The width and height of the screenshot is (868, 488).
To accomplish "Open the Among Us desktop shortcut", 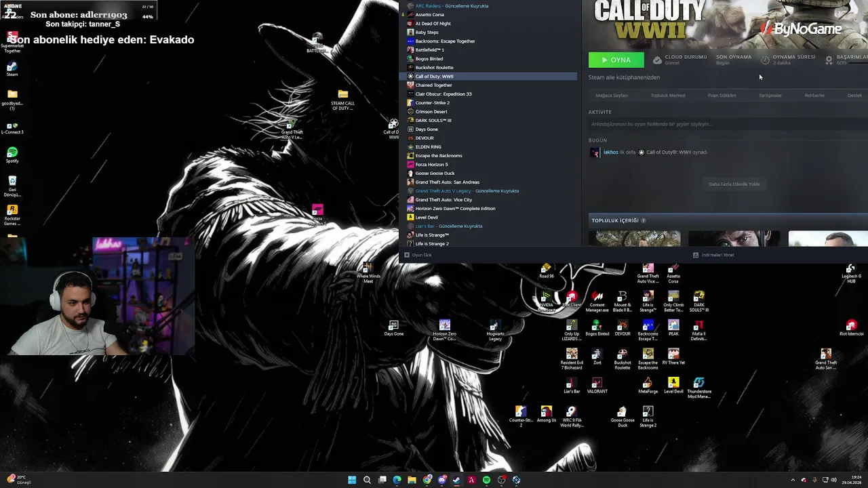I will [546, 415].
